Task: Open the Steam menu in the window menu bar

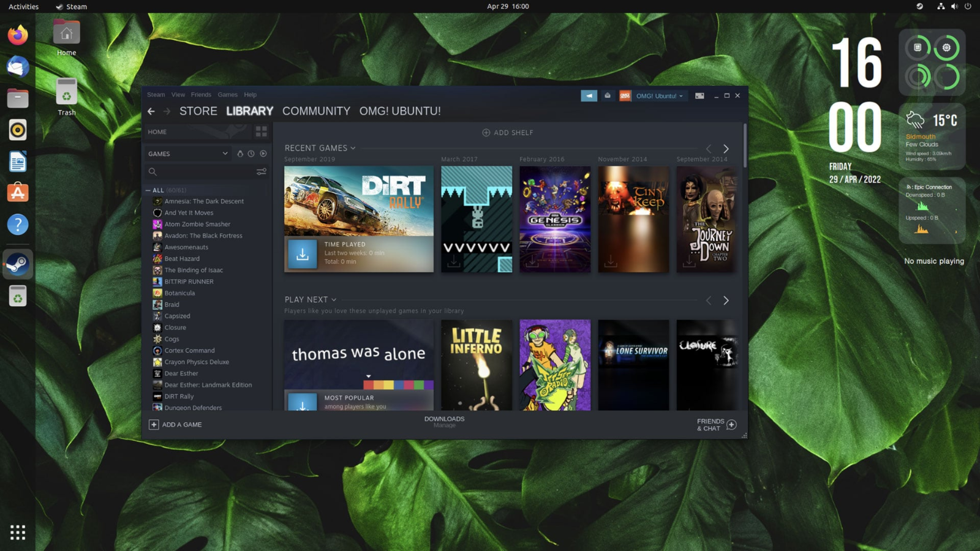Action: pos(156,95)
